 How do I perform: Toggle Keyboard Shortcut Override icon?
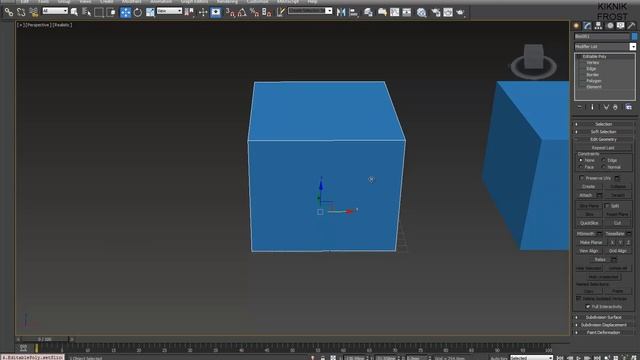click(216, 12)
